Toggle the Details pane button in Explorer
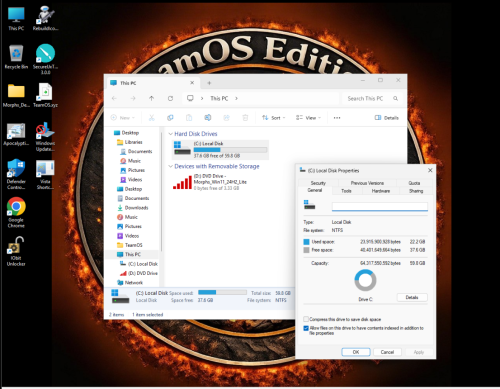This screenshot has height=389, width=500. click(x=387, y=118)
